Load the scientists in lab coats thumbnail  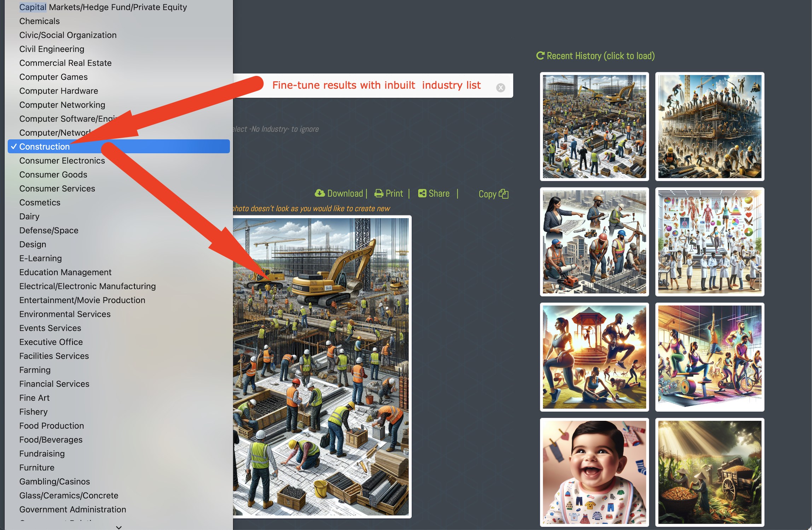pos(709,242)
